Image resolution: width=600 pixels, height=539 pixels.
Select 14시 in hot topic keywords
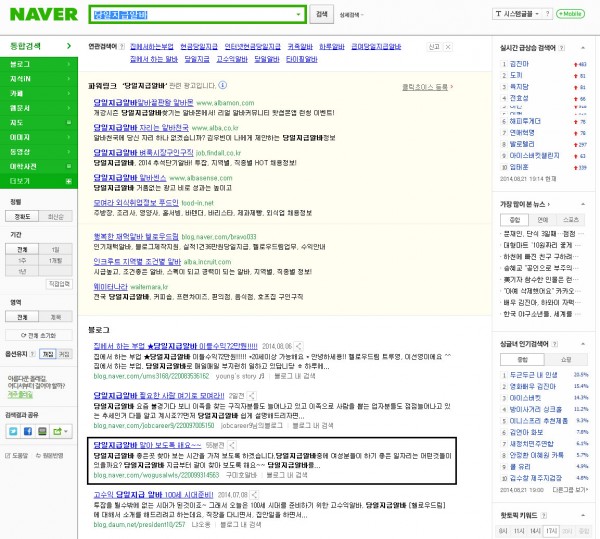point(535,531)
